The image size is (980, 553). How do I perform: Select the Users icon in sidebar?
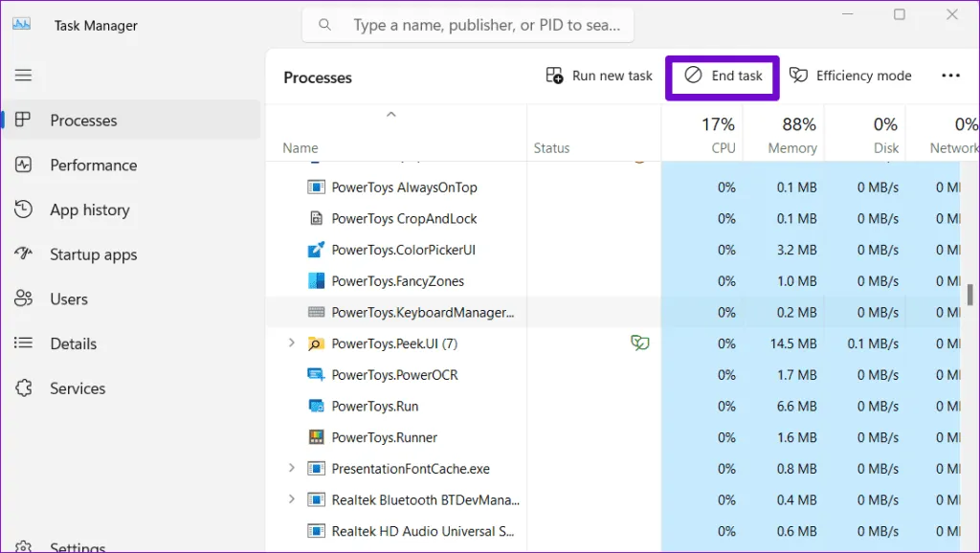24,299
